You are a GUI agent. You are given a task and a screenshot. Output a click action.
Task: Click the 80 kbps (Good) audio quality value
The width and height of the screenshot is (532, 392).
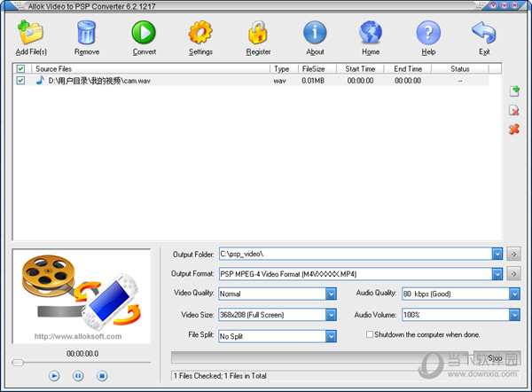click(426, 294)
